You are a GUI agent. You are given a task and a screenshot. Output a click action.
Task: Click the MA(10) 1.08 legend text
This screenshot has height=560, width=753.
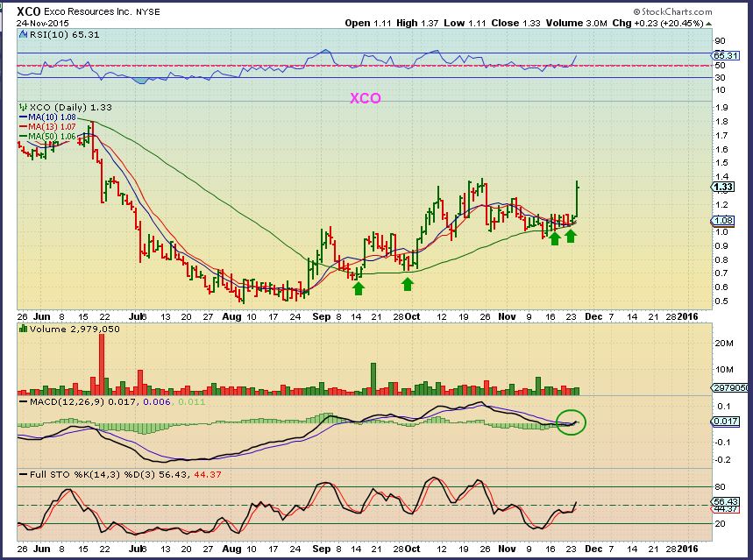tap(52, 117)
